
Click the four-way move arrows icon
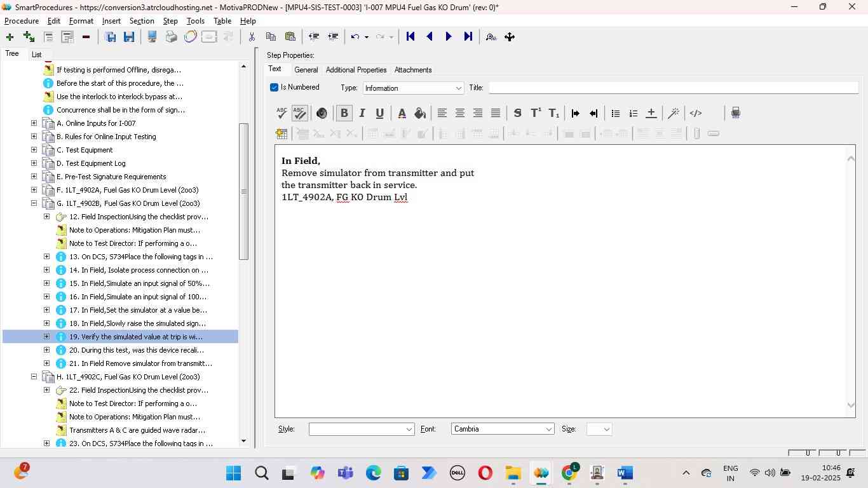510,37
